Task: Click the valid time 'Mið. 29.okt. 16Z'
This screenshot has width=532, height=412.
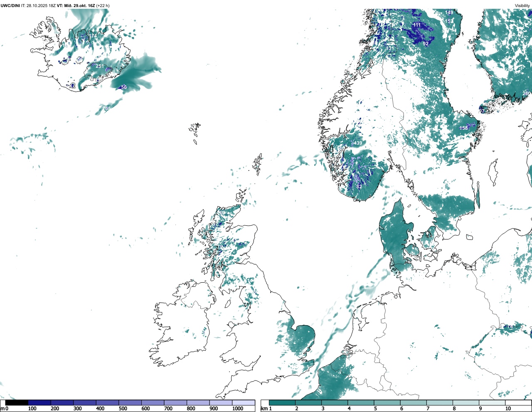Action: pyautogui.click(x=80, y=6)
